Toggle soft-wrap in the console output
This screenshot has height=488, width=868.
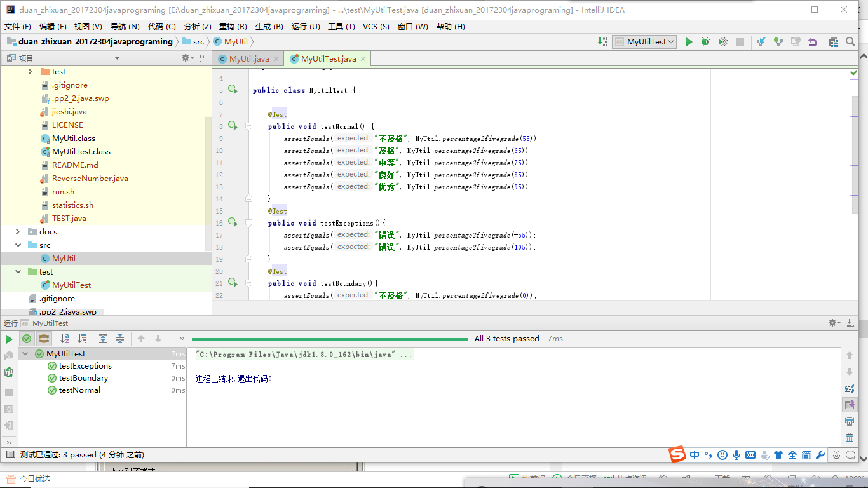(x=850, y=388)
